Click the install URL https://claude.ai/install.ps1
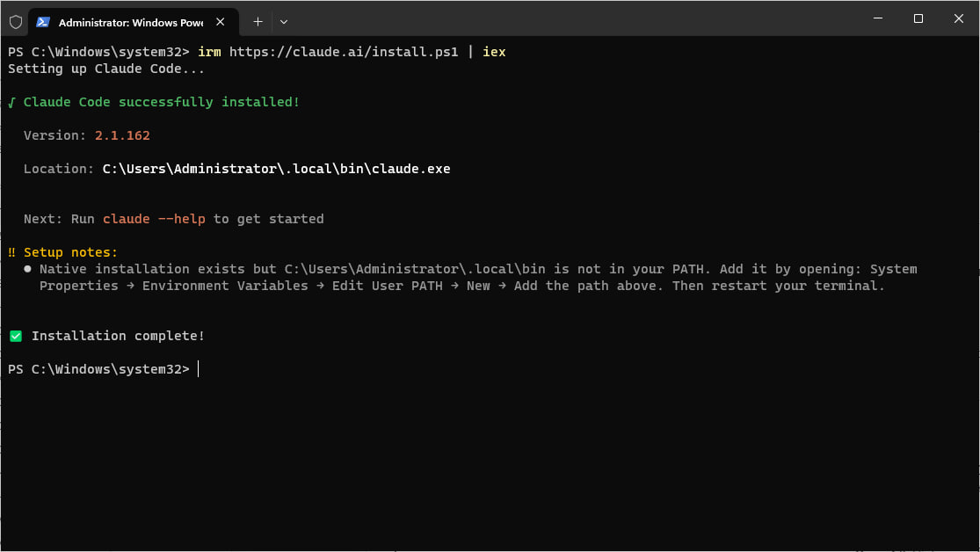 point(344,52)
